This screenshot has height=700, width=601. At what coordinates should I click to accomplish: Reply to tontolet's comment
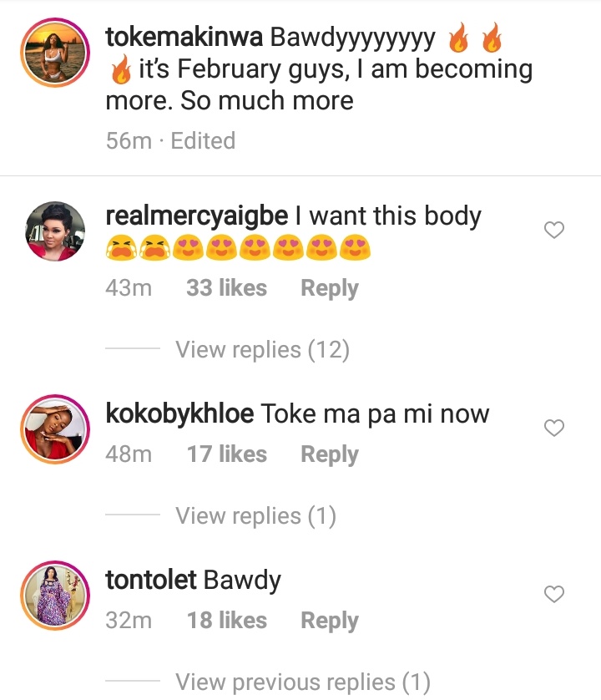[x=329, y=621]
